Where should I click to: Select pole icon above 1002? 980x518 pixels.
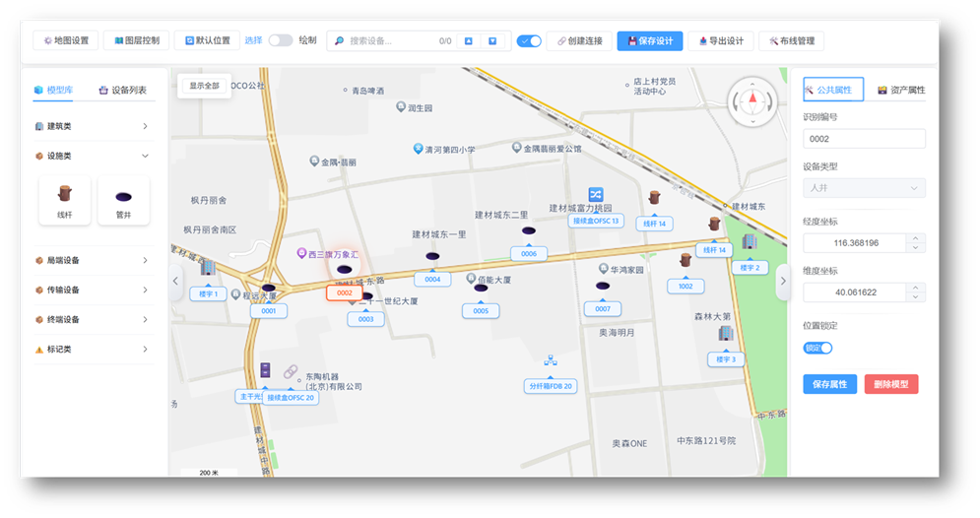[x=686, y=259]
